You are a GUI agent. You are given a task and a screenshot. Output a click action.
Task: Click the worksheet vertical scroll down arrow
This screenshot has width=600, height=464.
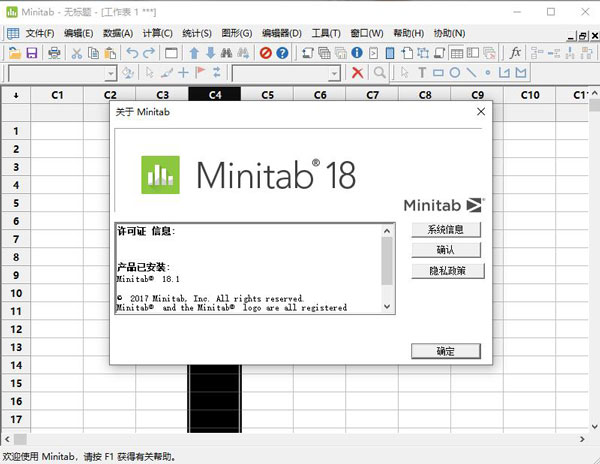(594, 427)
